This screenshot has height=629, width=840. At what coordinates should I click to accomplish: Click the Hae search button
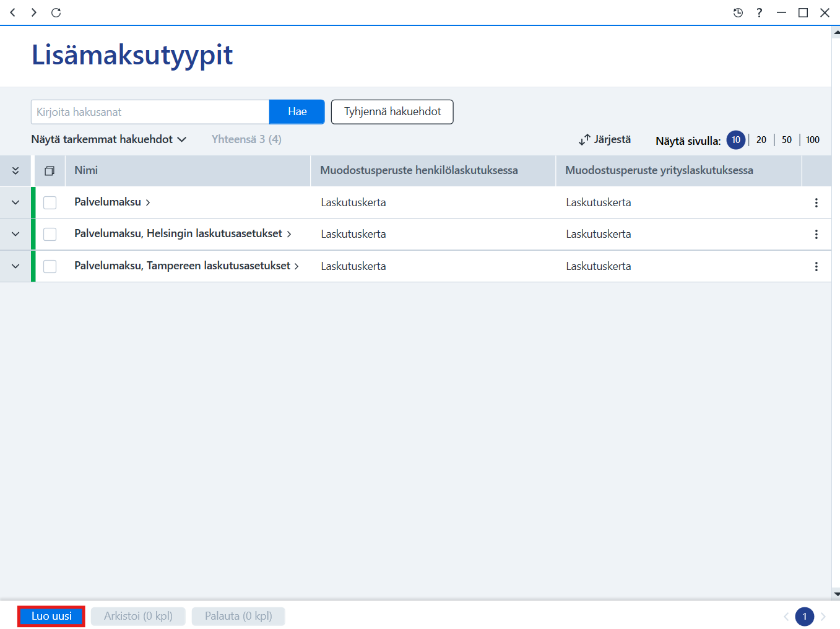297,112
